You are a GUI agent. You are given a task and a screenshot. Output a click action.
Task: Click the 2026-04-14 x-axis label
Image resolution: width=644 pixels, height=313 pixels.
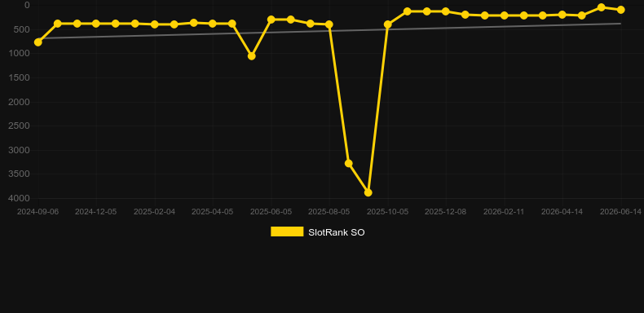point(562,212)
